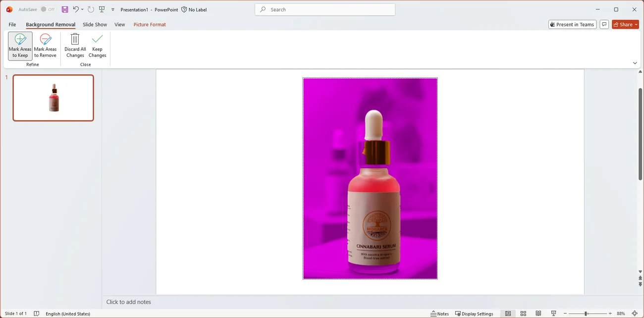Go to next slide double-arrow button
This screenshot has width=644, height=318.
640,284
